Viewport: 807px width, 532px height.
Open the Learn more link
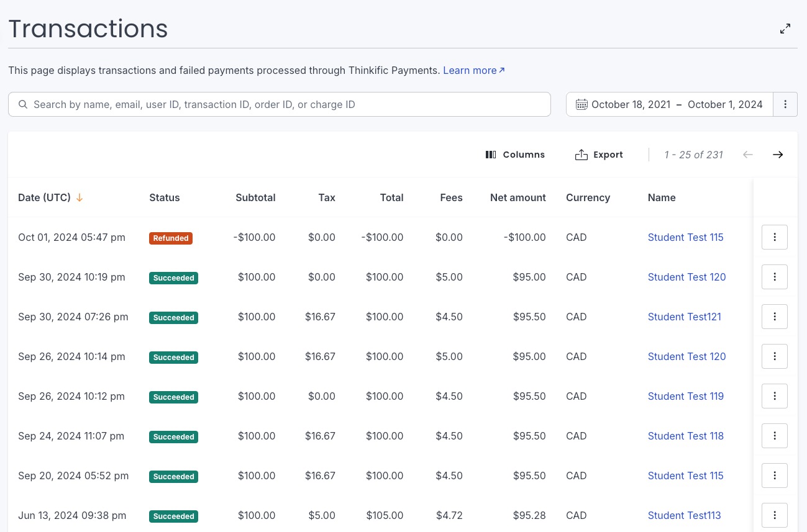click(470, 70)
